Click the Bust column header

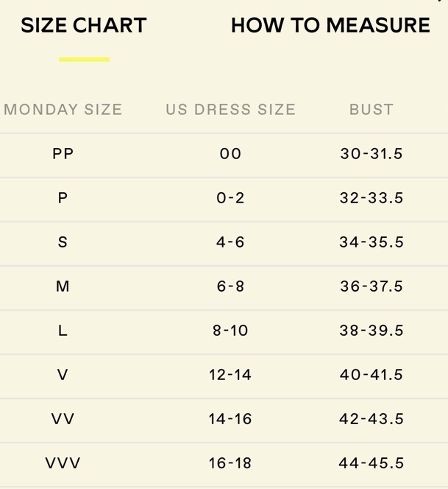(x=371, y=110)
